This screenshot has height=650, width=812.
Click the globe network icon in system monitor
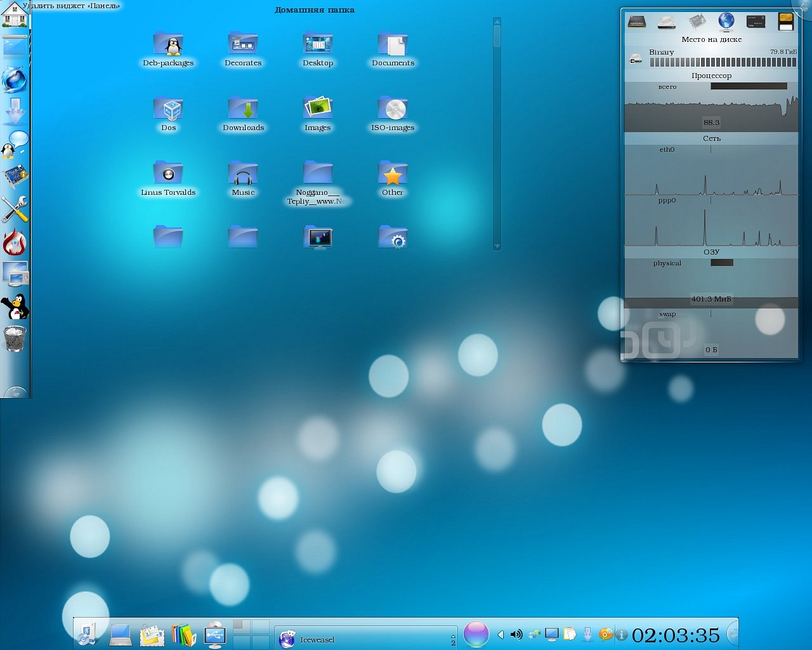click(x=726, y=22)
